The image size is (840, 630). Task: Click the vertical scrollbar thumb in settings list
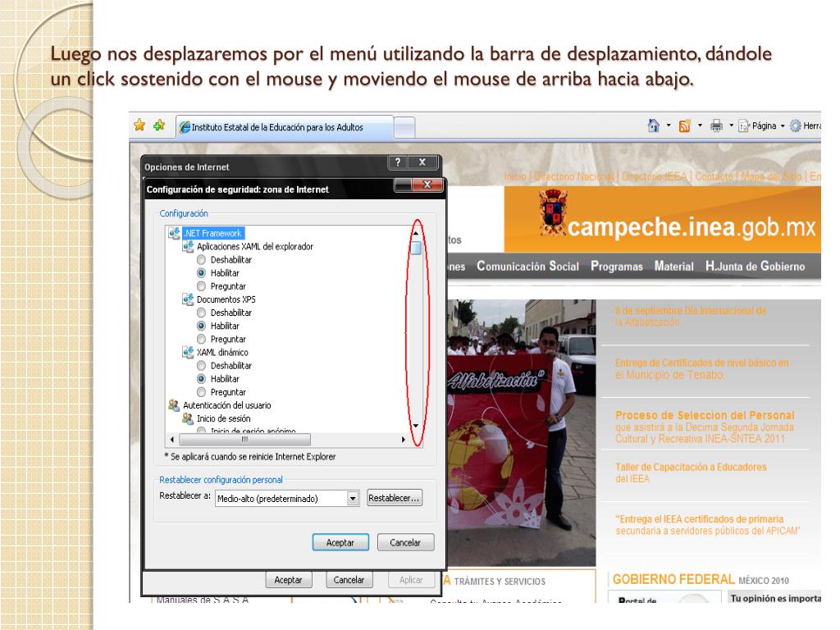[x=416, y=248]
